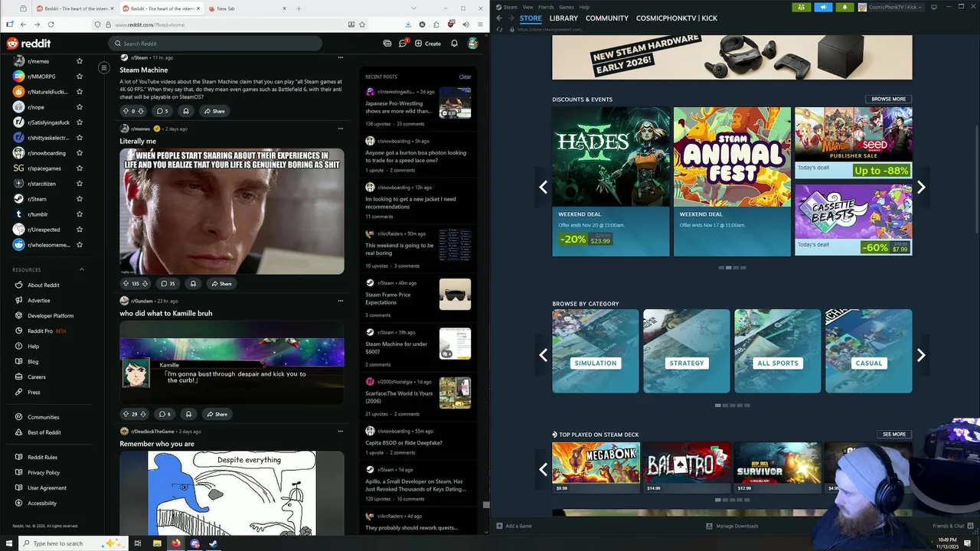Open overflow menu on 'Literally me' post
This screenshot has height=551, width=980.
(341, 129)
